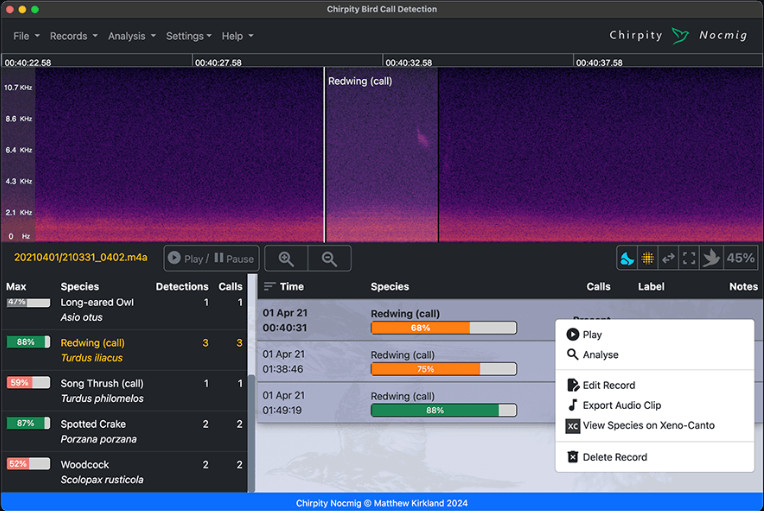Click the 00:40:37.58 timeline marker
Image resolution: width=764 pixels, height=511 pixels.
click(x=599, y=62)
